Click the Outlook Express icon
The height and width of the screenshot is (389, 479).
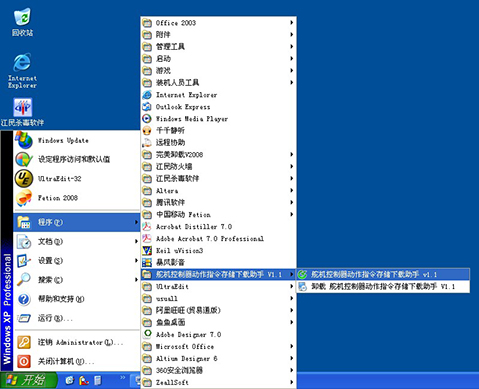(147, 107)
